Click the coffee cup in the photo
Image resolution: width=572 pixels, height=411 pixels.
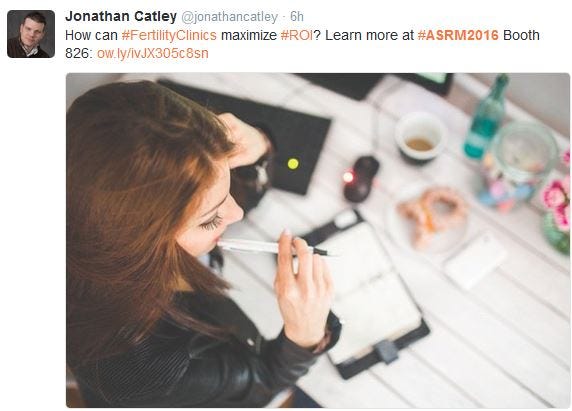(420, 137)
